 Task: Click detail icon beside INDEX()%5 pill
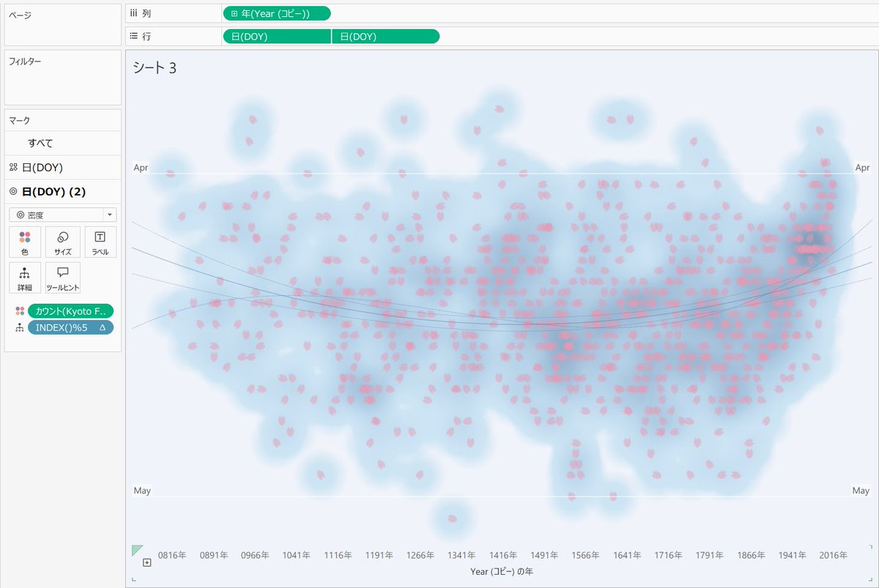point(20,328)
